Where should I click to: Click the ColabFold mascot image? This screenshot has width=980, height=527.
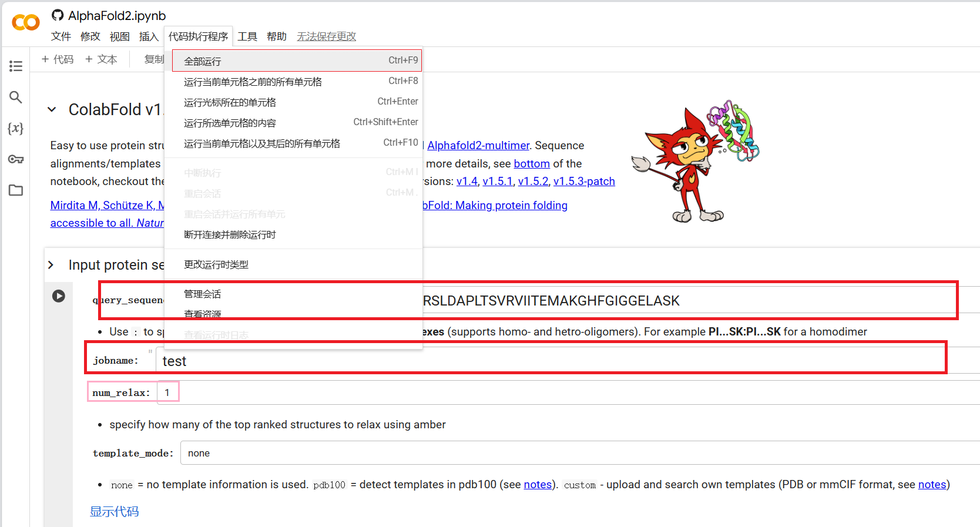pyautogui.click(x=695, y=161)
